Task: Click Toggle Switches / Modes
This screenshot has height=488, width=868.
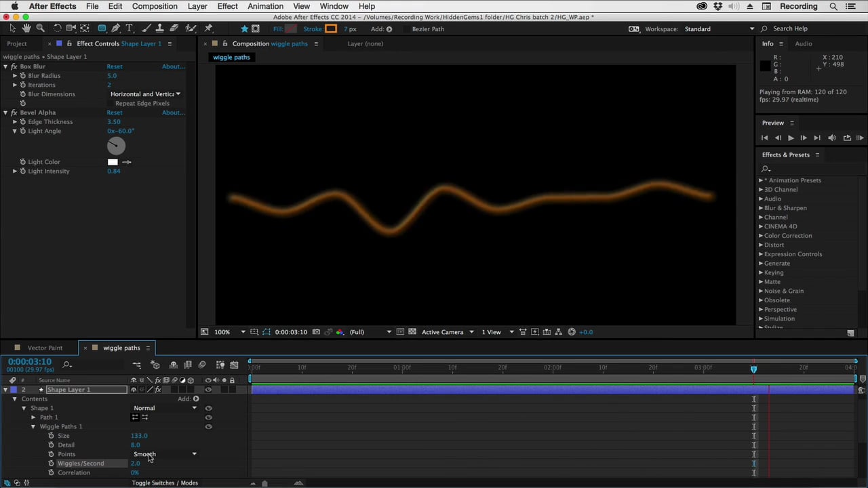Action: [x=165, y=483]
